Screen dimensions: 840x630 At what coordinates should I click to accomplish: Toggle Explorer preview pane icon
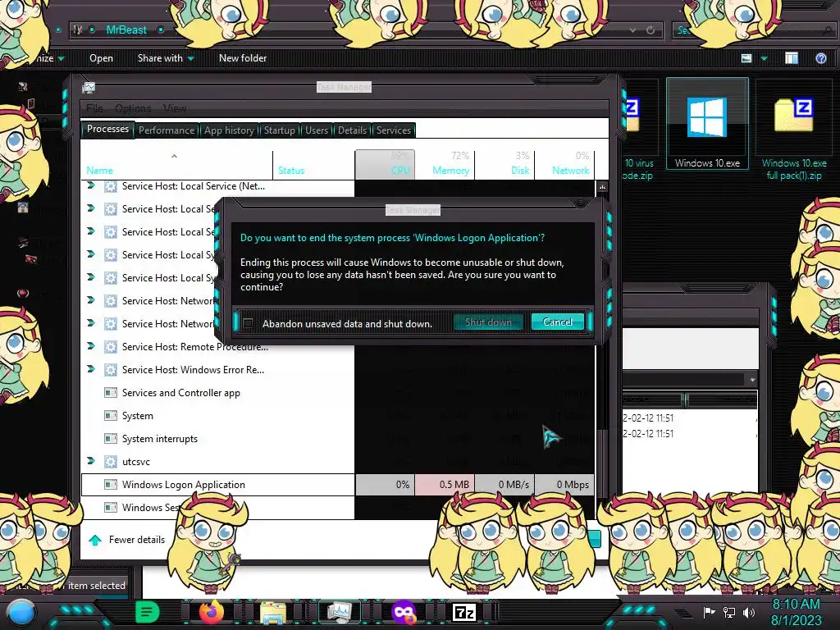(x=792, y=58)
